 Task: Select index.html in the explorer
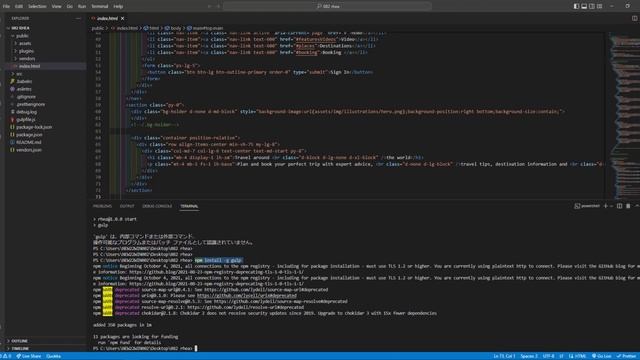tap(29, 66)
